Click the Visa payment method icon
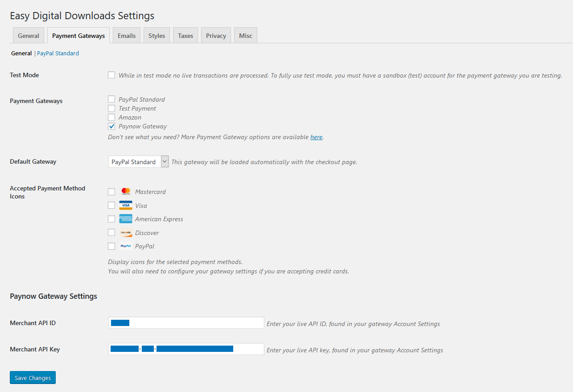Image resolution: width=573 pixels, height=392 pixels. (x=126, y=205)
